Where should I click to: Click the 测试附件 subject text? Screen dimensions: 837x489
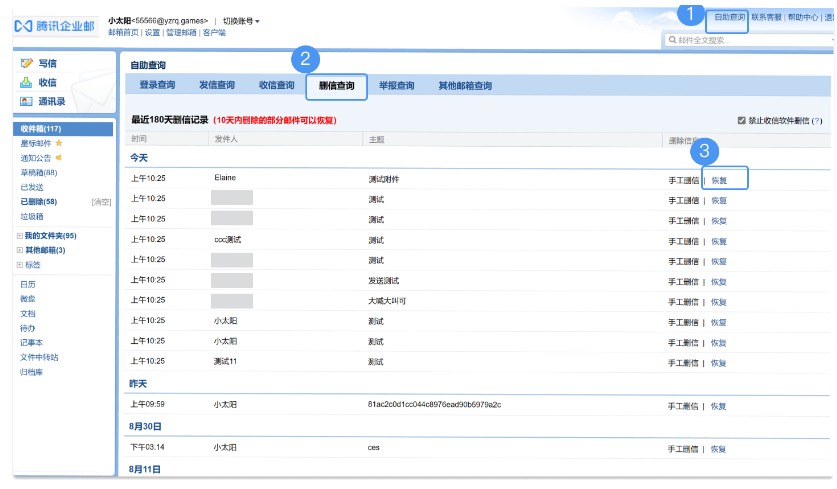(384, 179)
